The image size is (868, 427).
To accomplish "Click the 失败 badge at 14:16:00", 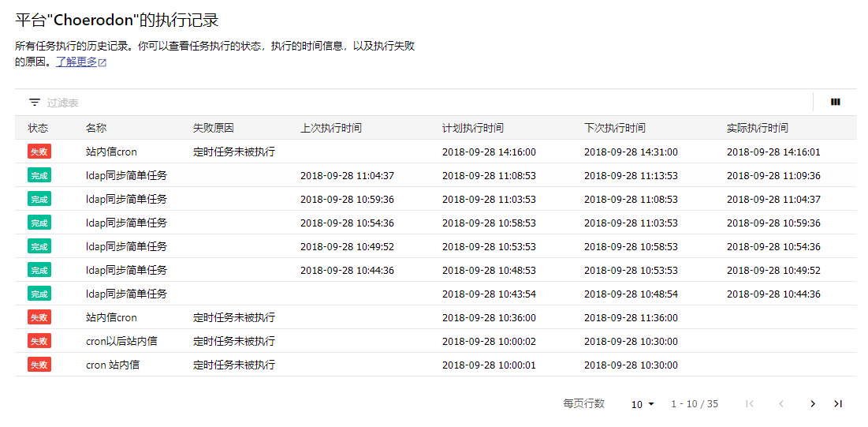I will (x=39, y=152).
